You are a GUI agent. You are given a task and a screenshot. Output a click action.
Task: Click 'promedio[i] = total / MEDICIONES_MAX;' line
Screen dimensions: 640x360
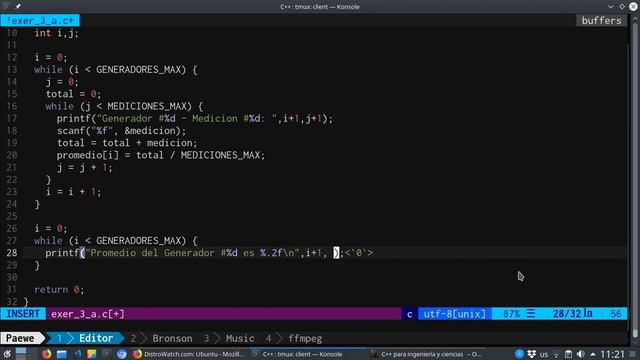pyautogui.click(x=161, y=155)
